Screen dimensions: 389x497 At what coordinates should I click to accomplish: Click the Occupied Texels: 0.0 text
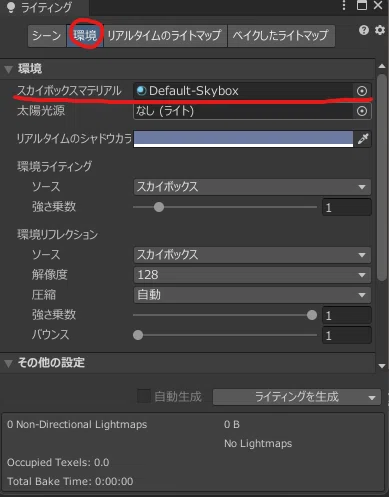(58, 463)
